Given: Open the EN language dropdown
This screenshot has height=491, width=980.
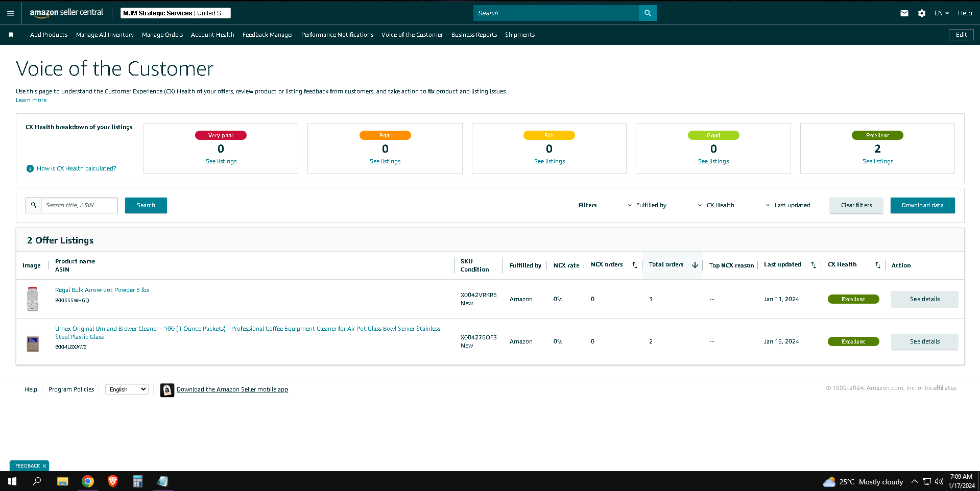Looking at the screenshot, I should coord(942,13).
